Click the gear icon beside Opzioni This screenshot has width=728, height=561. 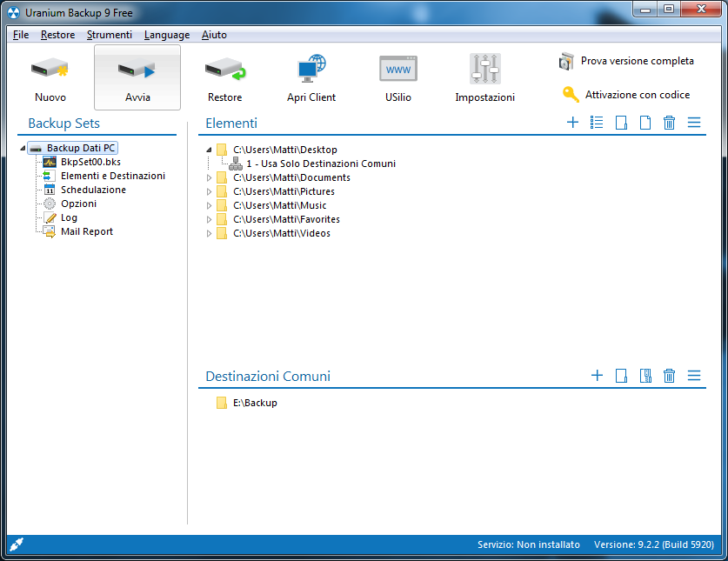(x=50, y=204)
